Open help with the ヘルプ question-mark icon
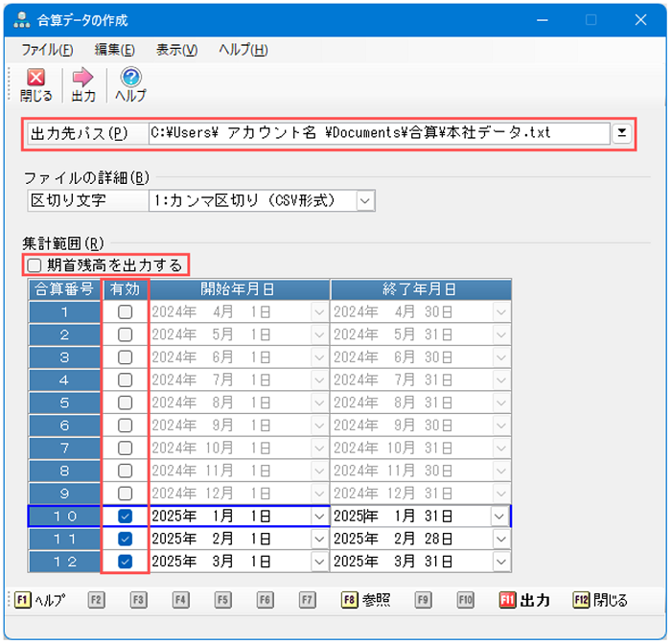This screenshot has height=644, width=671. click(130, 79)
